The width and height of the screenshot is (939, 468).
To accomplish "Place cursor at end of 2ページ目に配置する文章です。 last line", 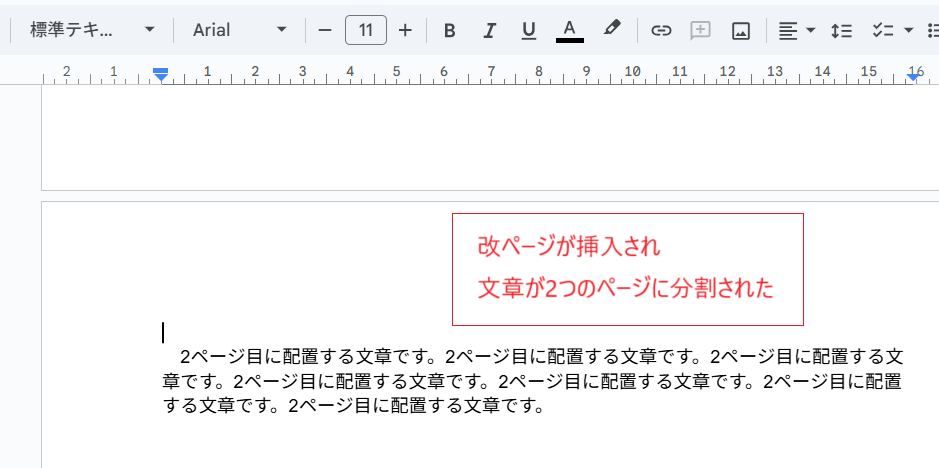I will pos(544,407).
